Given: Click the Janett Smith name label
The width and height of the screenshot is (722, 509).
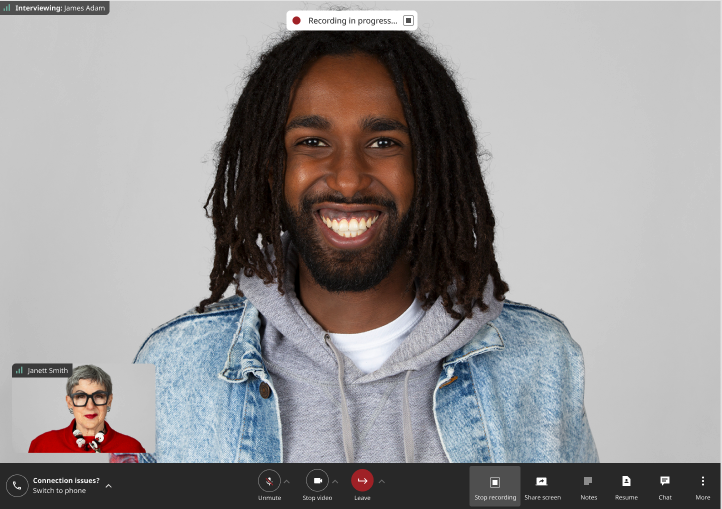Looking at the screenshot, I should pos(47,370).
